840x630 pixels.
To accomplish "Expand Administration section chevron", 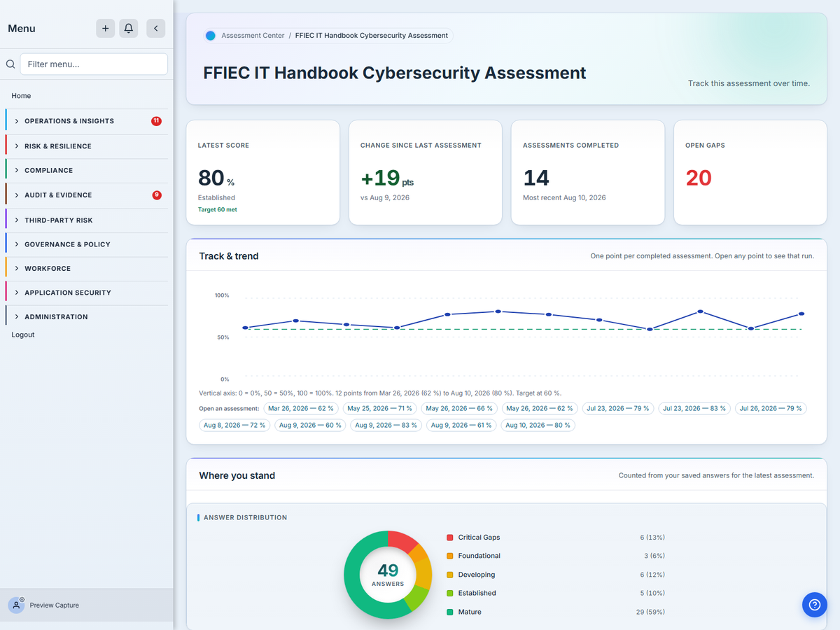I will tap(17, 316).
